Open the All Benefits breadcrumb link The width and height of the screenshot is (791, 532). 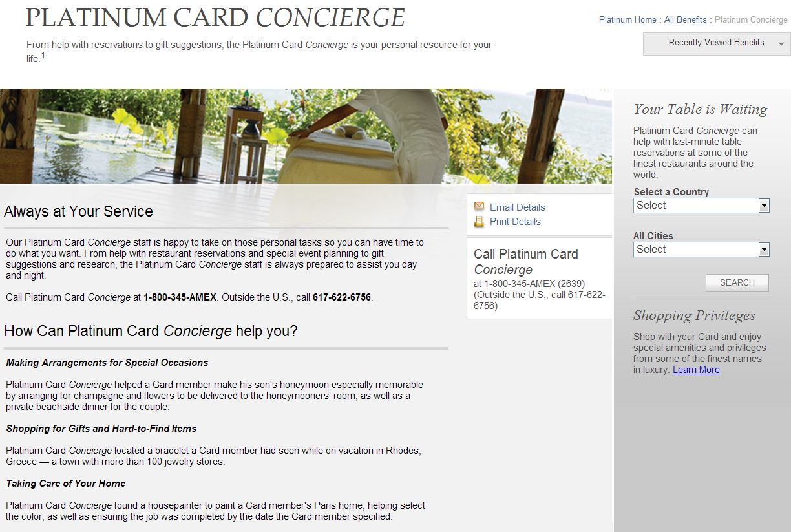coord(685,20)
